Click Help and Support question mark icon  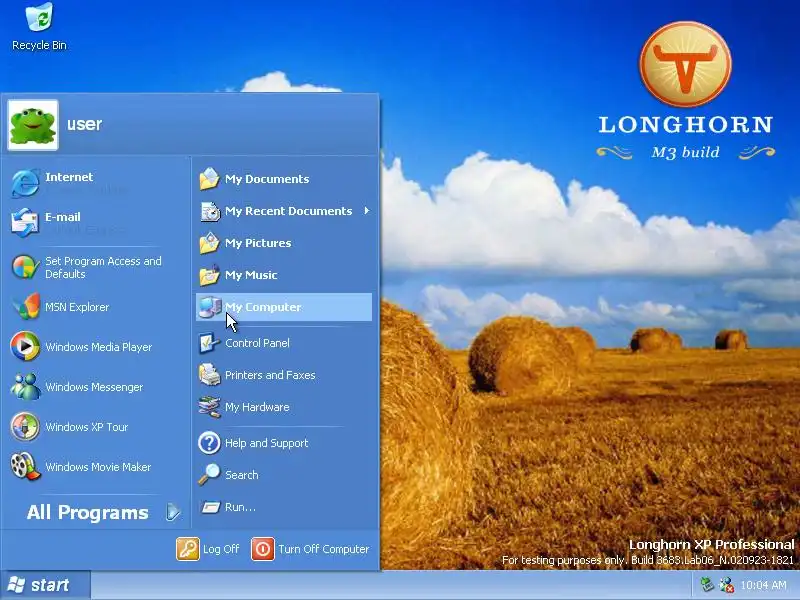click(x=209, y=443)
